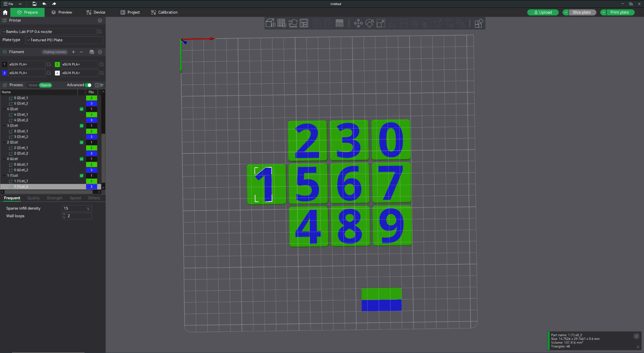The height and width of the screenshot is (353, 644).
Task: Switch to the Project tab
Action: (130, 12)
